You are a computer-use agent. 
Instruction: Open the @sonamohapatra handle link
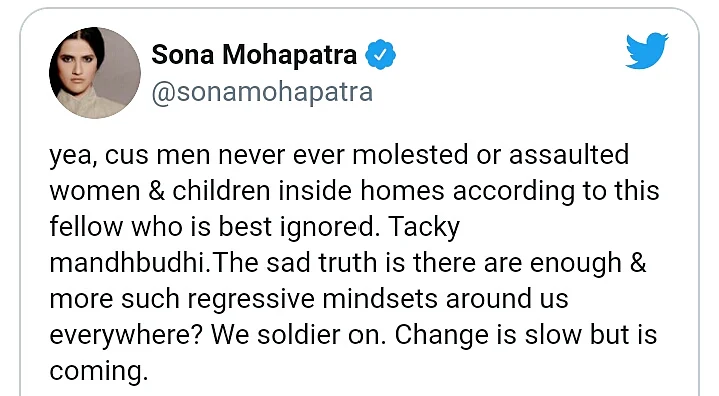coord(262,92)
